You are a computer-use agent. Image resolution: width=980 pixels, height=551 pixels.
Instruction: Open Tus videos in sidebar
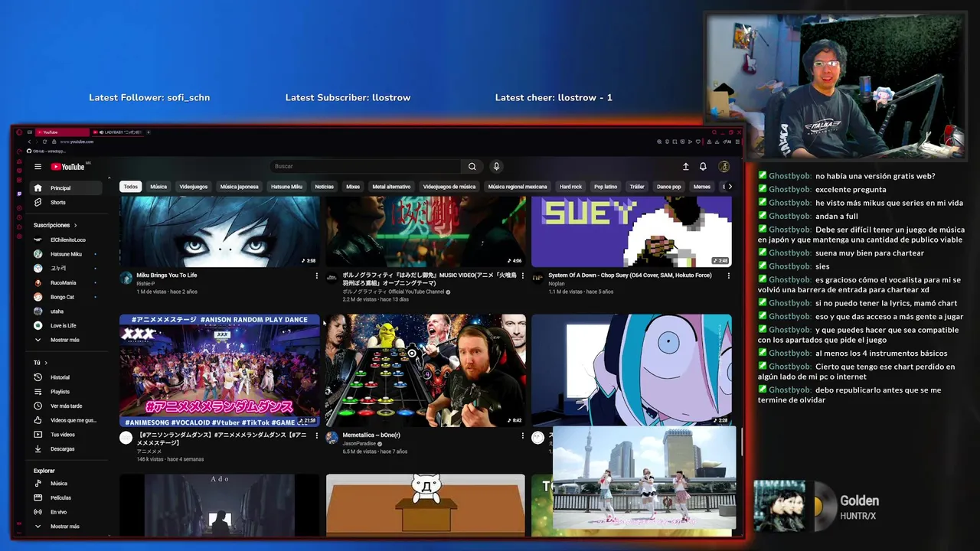pos(66,435)
